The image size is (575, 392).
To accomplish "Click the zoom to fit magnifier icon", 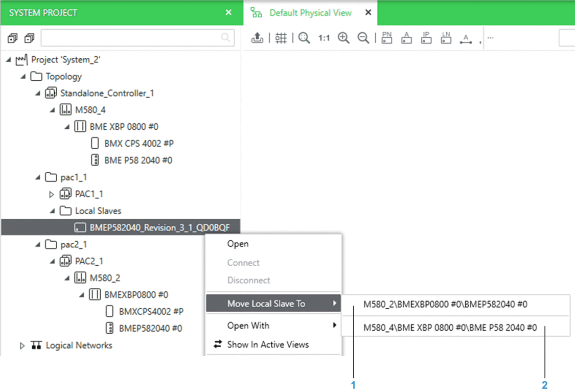I will [304, 38].
